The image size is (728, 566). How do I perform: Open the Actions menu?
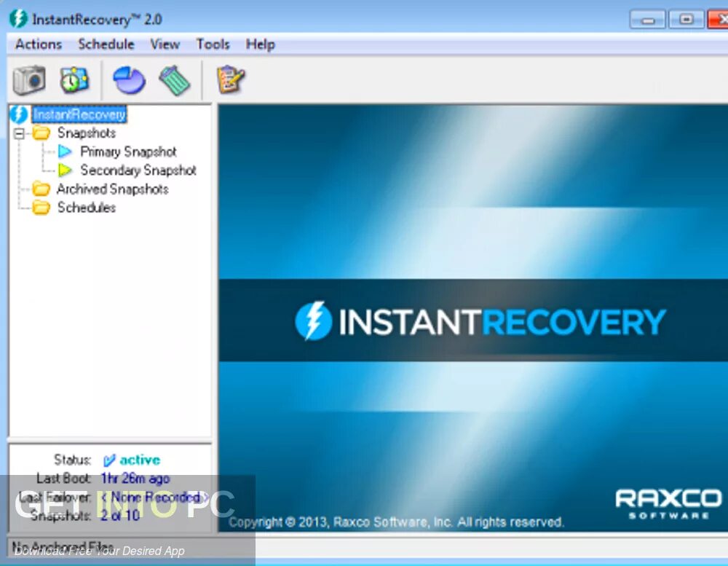tap(39, 44)
